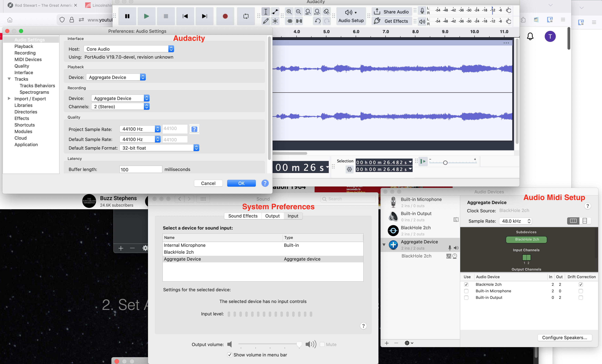Click Trim audio outside selection icon
This screenshot has height=364, width=602.
tap(290, 21)
